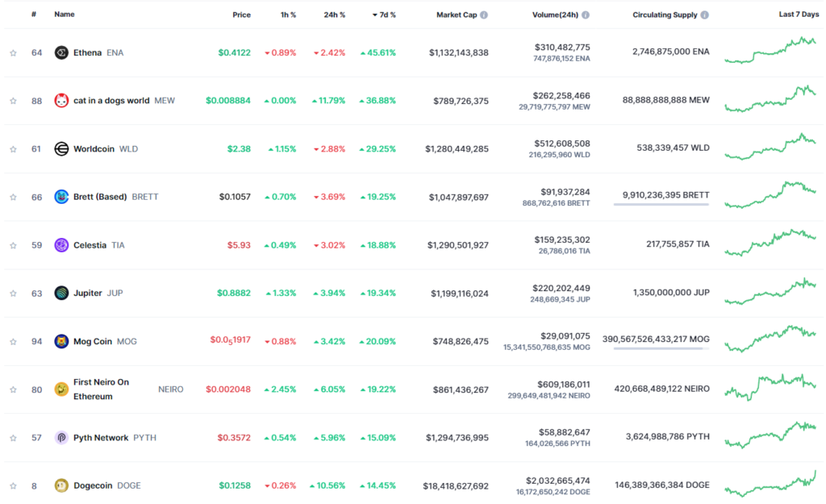Star Mog Coin for the watchlist
The width and height of the screenshot is (826, 504).
click(x=13, y=341)
